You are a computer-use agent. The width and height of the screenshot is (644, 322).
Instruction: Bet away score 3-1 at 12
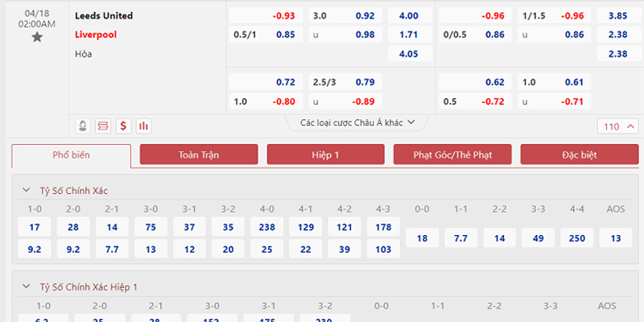189,249
